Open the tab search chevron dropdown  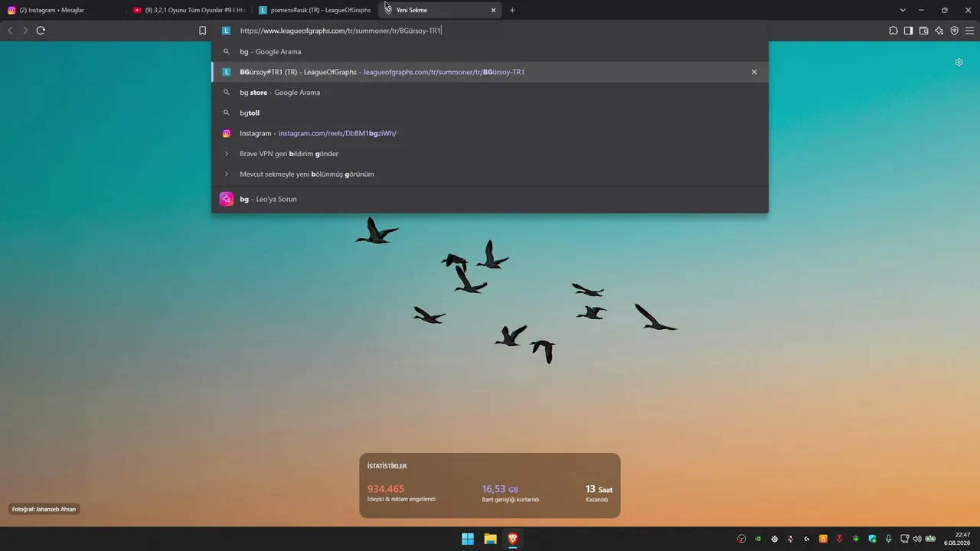[x=903, y=10]
